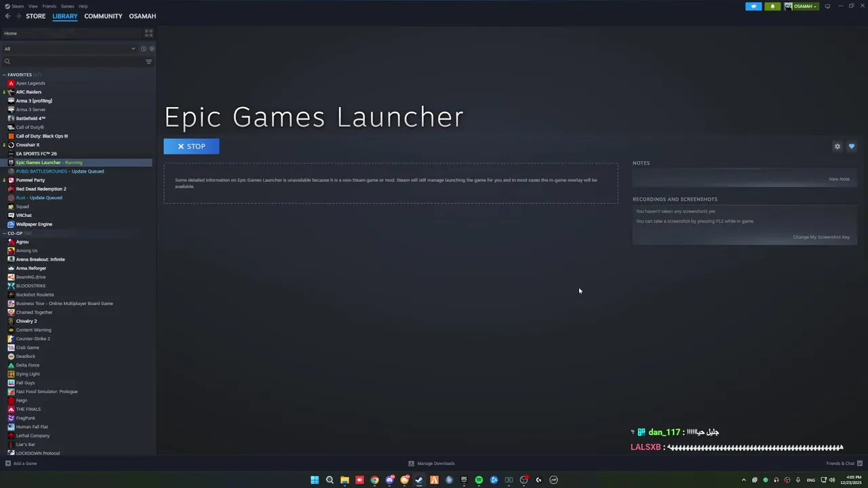
Task: Open game settings gear
Action: coord(837,146)
